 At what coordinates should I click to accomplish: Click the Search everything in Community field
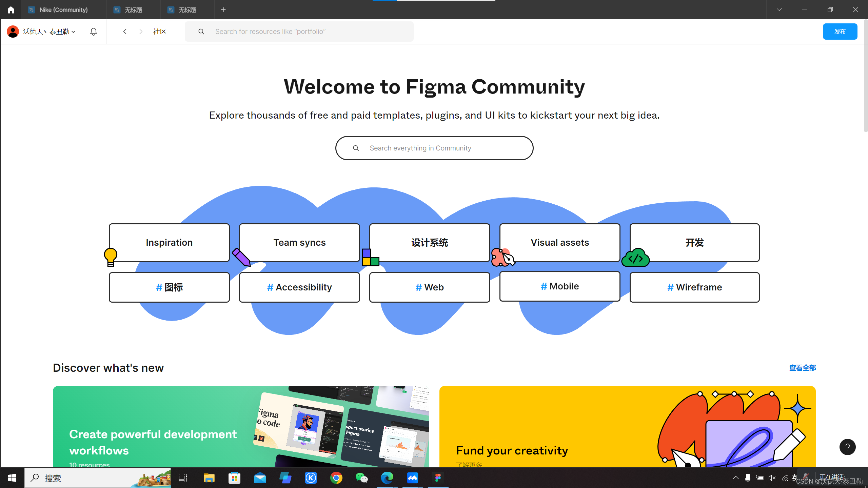click(x=434, y=148)
